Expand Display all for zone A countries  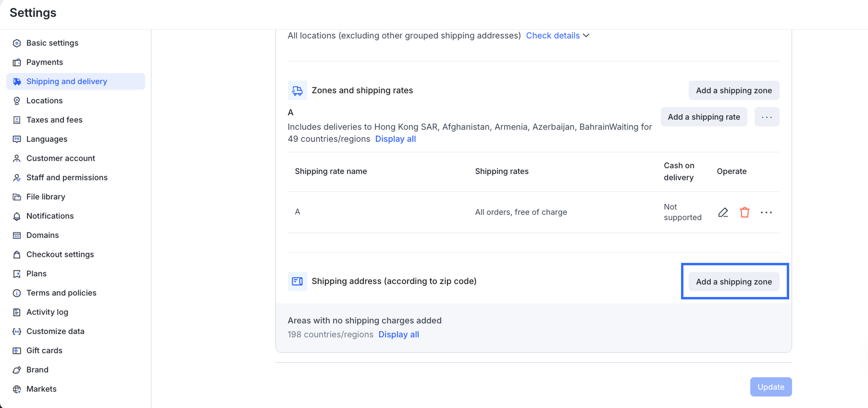395,139
